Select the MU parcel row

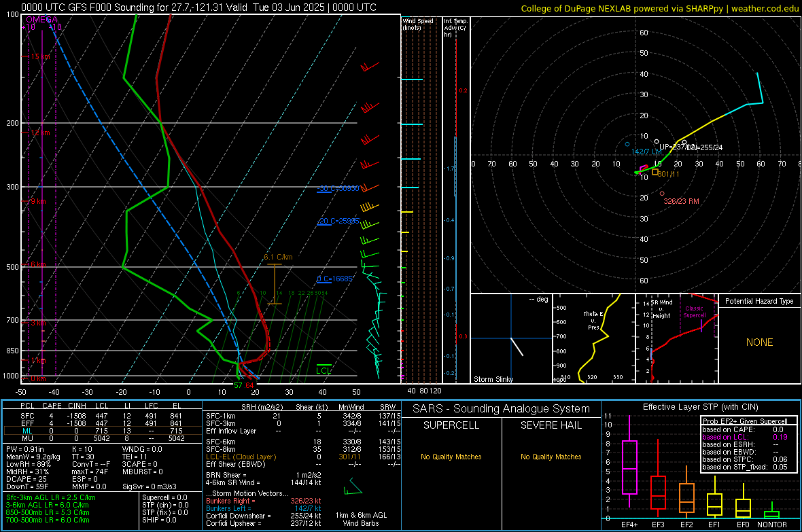coord(103,438)
